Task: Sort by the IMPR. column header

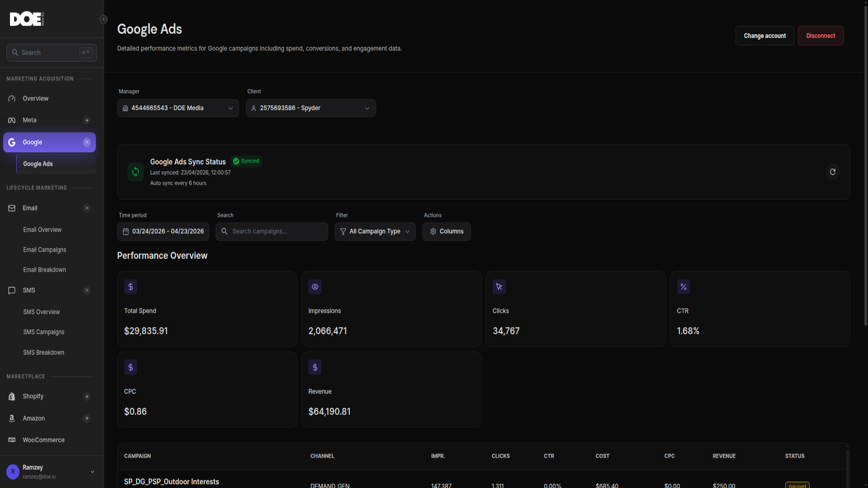Action: [438, 456]
